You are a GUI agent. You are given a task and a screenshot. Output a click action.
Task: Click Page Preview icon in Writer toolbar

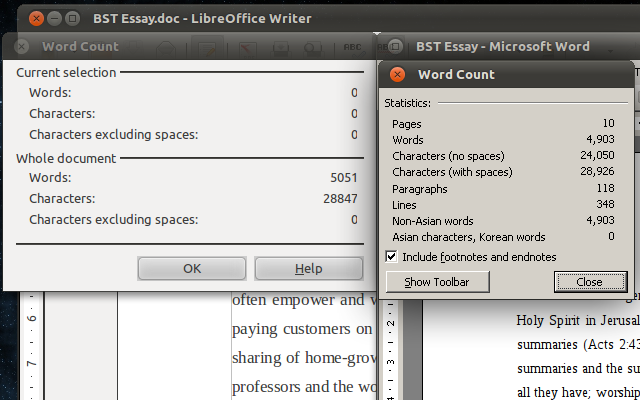(312, 49)
